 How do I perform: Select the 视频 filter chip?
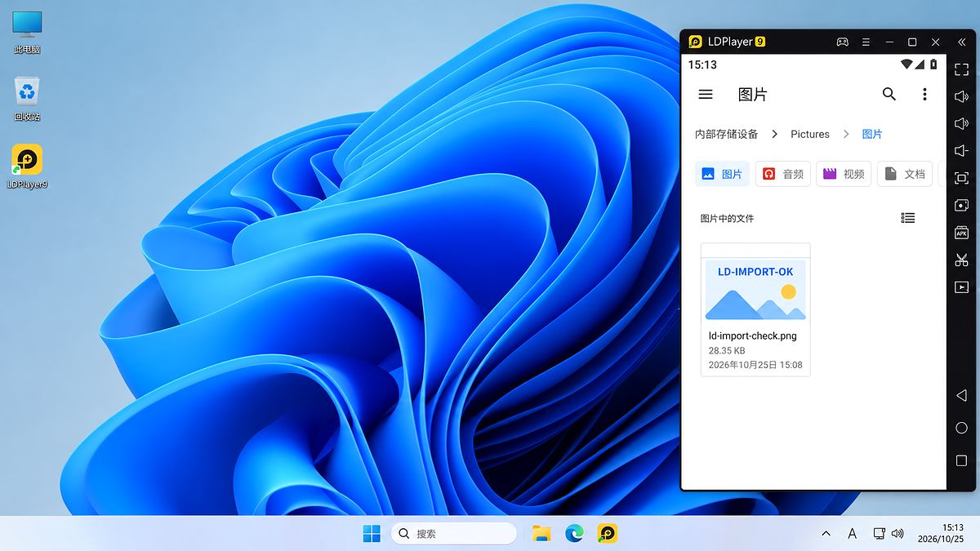click(844, 174)
